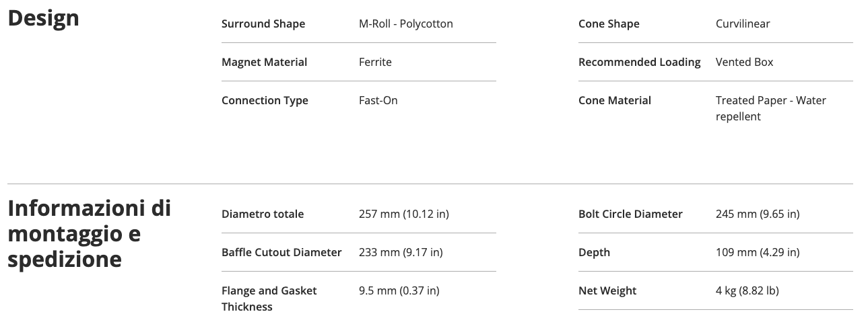
Task: Click Treated Paper - Water repellent text
Action: point(771,109)
